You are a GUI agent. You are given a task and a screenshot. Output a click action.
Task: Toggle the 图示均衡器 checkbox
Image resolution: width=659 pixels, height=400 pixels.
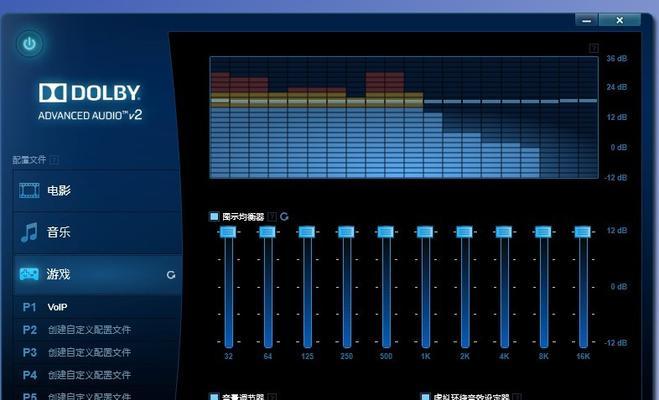coord(214,217)
